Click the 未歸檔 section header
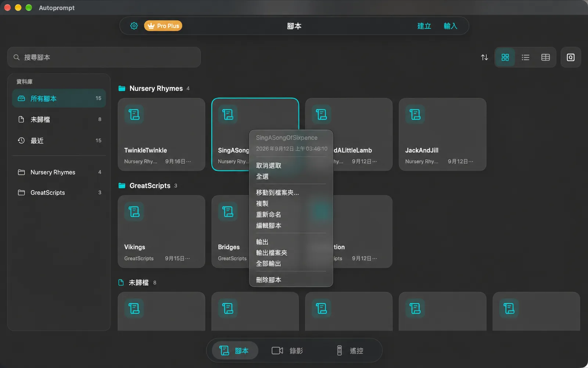Viewport: 588px width, 368px height. click(x=137, y=283)
